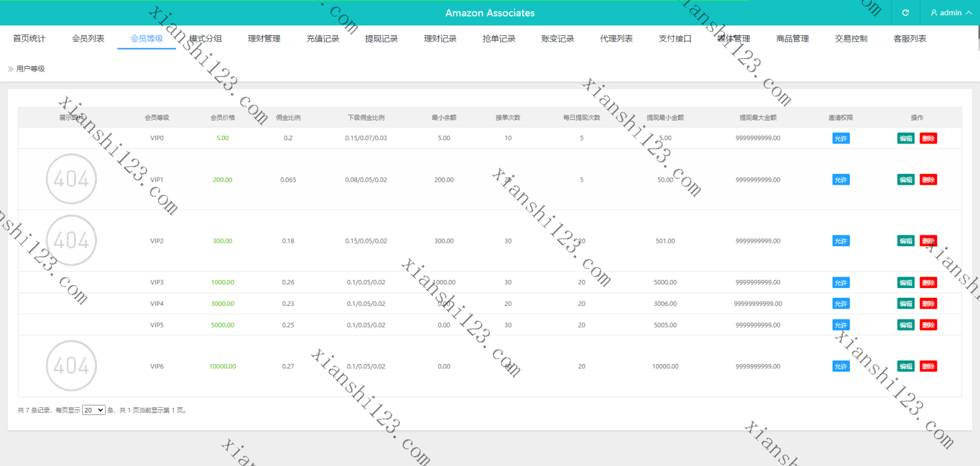Image resolution: width=980 pixels, height=466 pixels.
Task: Go to the 商品管理 tab
Action: (x=792, y=39)
